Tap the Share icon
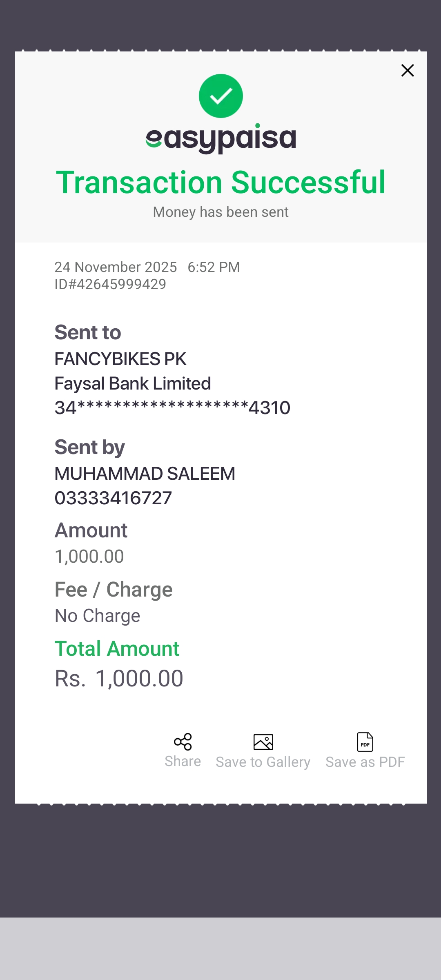441x980 pixels. 183,742
